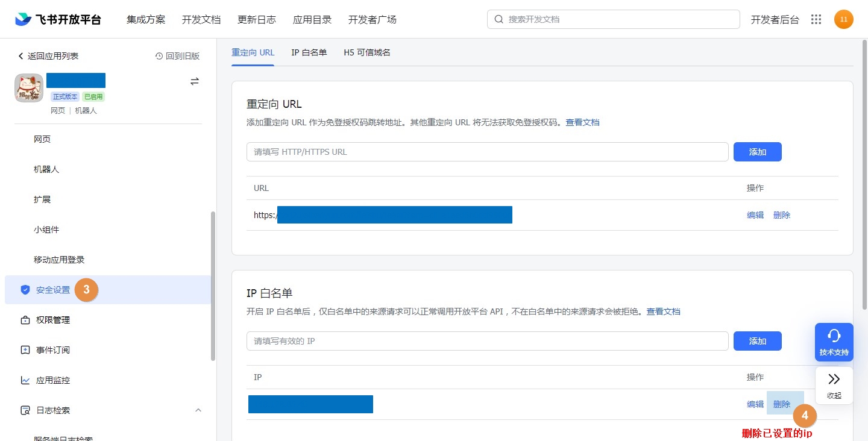Collapse the 日志检索 section chevron
Image resolution: width=868 pixels, height=441 pixels.
[198, 410]
